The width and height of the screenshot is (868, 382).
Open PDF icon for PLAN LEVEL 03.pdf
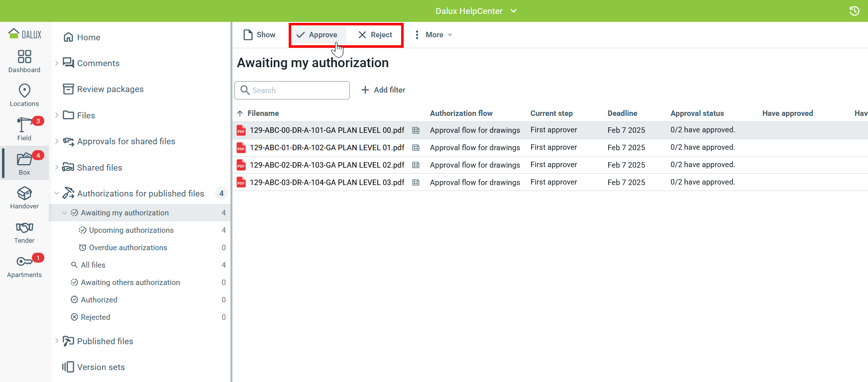point(241,183)
